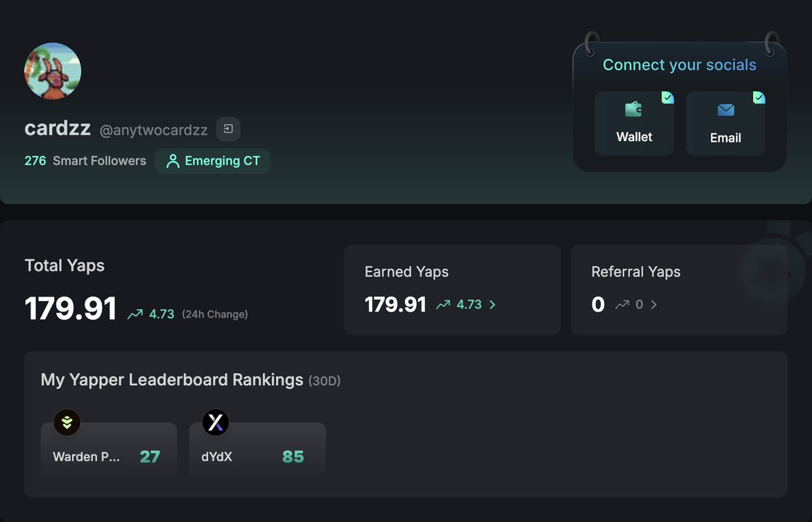
Task: Open the dYdX leaderboard ranking card
Action: [257, 452]
